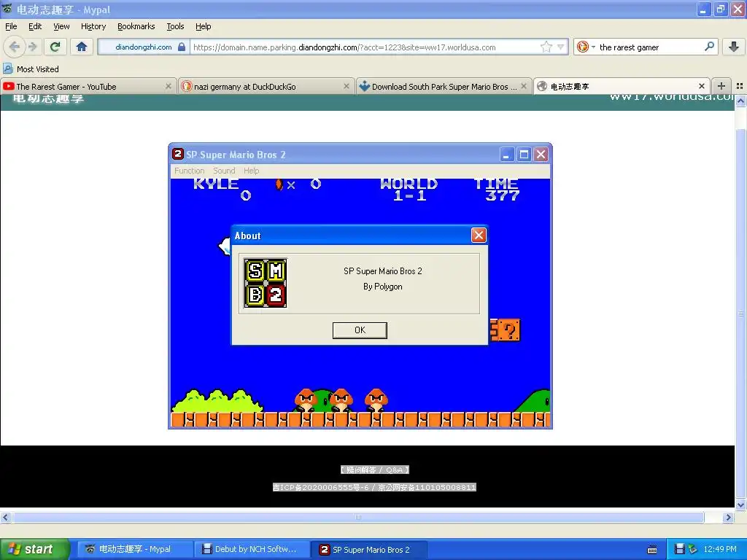Open the tab groups grid icon
The image size is (747, 560).
point(740,86)
